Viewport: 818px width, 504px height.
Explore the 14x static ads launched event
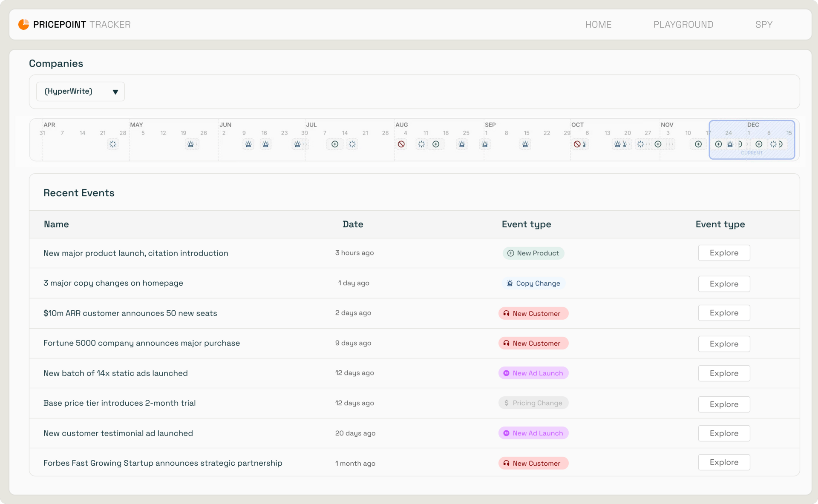click(x=724, y=373)
